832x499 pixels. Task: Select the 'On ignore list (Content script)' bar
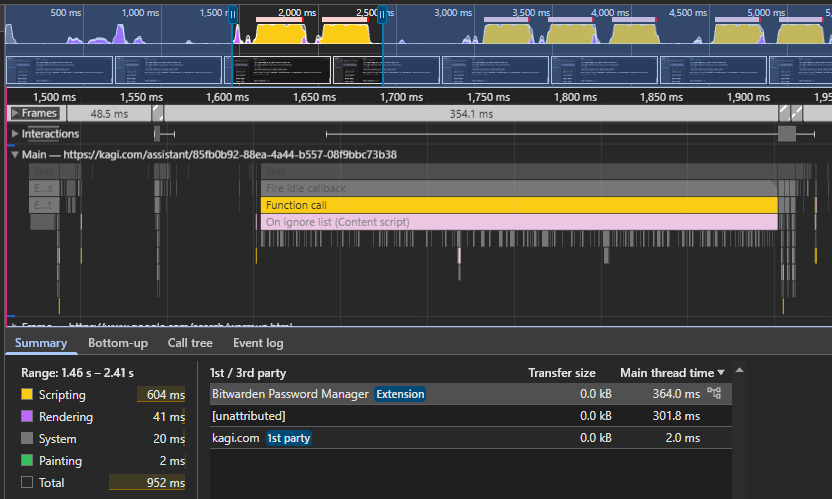click(x=518, y=222)
